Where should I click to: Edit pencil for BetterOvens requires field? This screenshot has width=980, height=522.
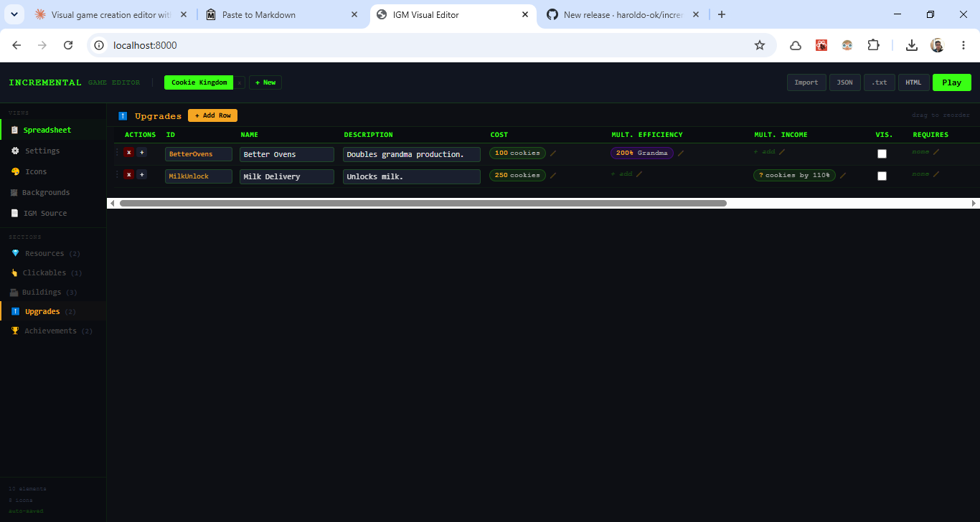pyautogui.click(x=936, y=152)
